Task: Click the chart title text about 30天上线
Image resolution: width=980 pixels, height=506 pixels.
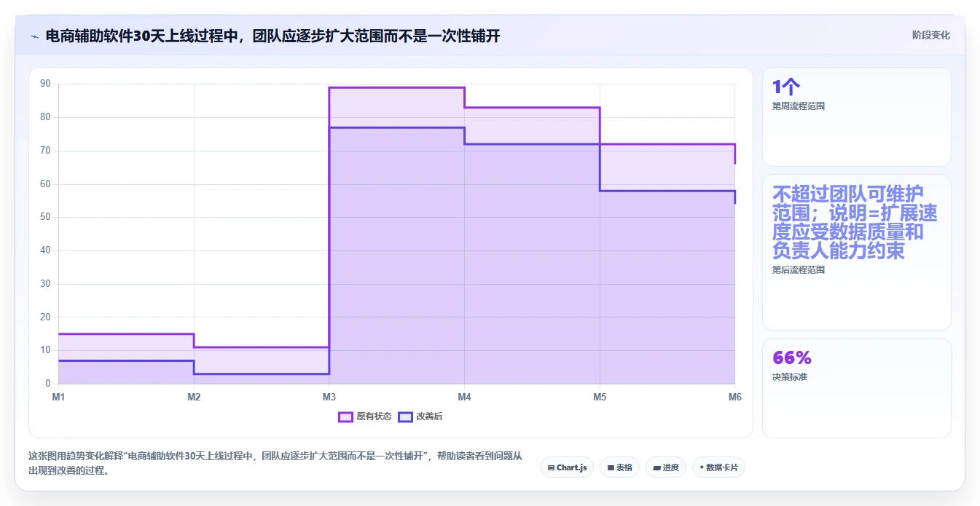Action: [273, 36]
